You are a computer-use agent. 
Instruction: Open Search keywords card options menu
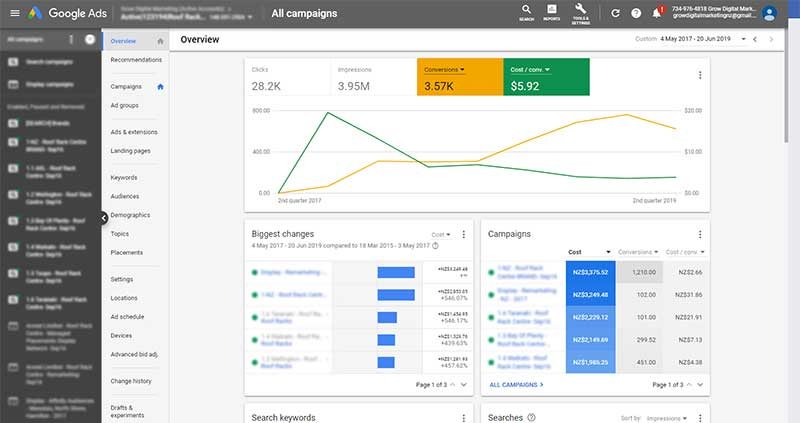point(463,418)
